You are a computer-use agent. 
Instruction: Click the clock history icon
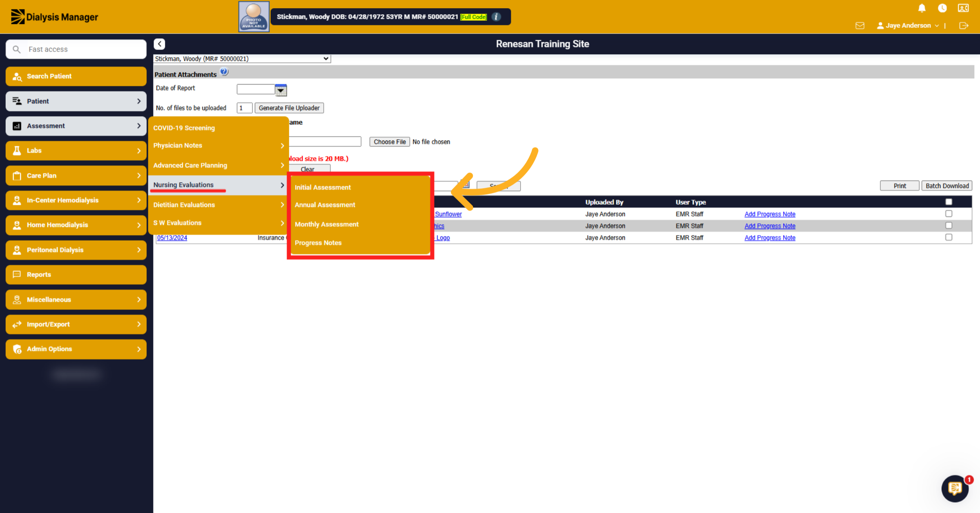pos(942,8)
